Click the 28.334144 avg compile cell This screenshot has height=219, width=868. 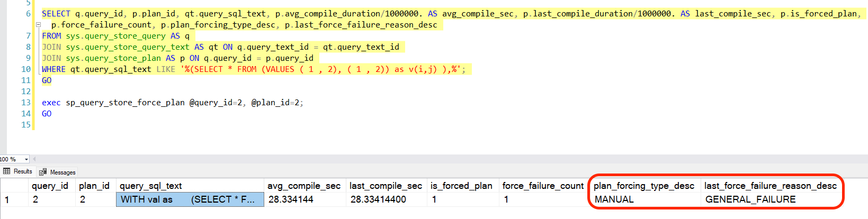[x=290, y=199]
